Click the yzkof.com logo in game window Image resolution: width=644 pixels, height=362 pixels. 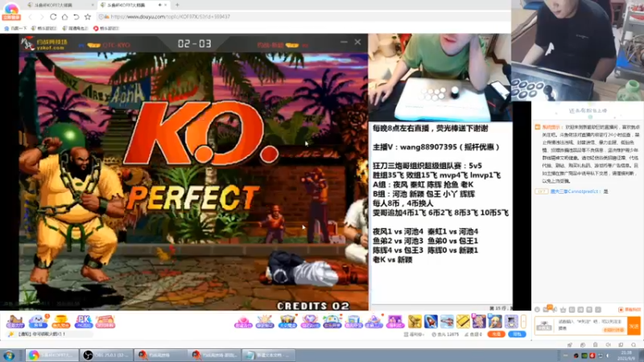click(x=45, y=44)
